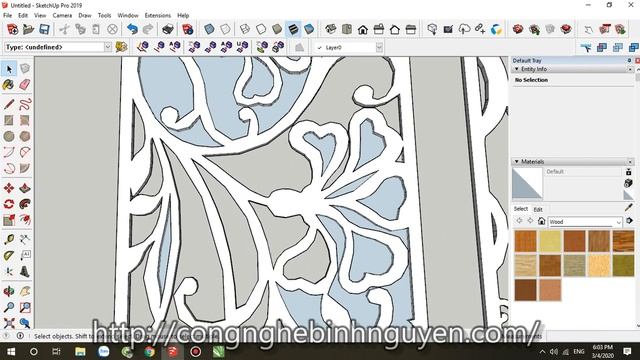Open the File menu

coord(7,15)
